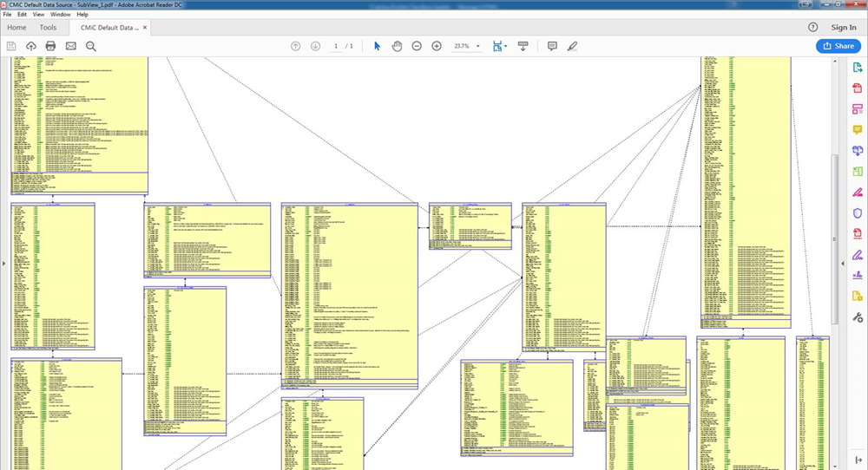Open Combine Files tool in right pane

coord(858,150)
